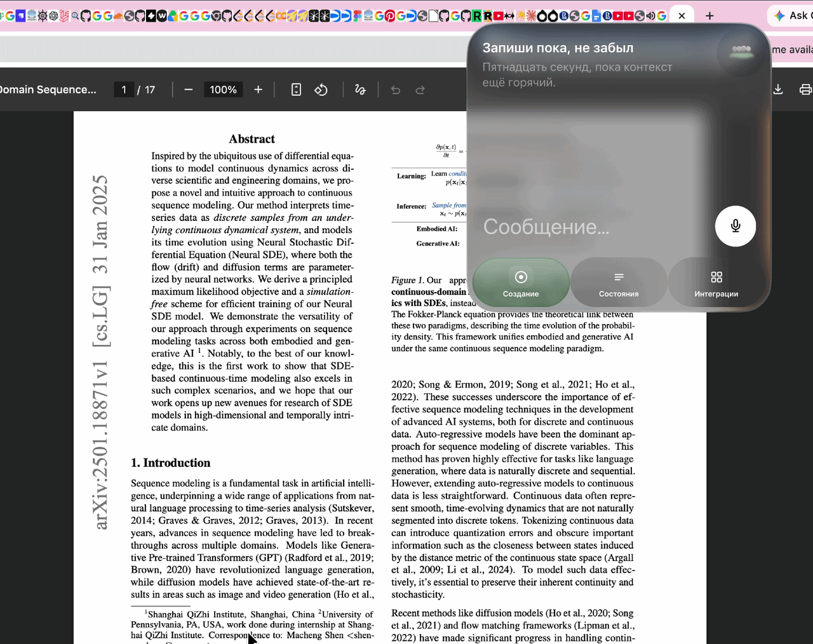The height and width of the screenshot is (644, 813).
Task: Click the Inference: row label in figure
Action: click(x=412, y=206)
